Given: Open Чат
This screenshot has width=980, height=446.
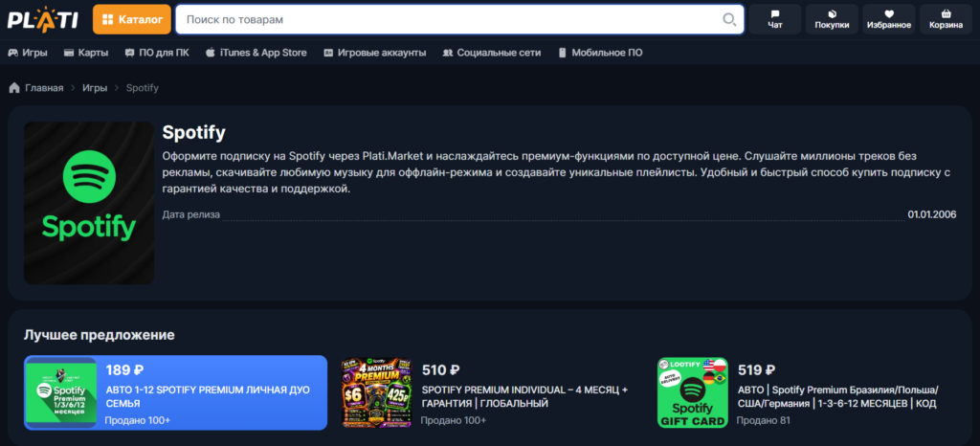Looking at the screenshot, I should (775, 19).
